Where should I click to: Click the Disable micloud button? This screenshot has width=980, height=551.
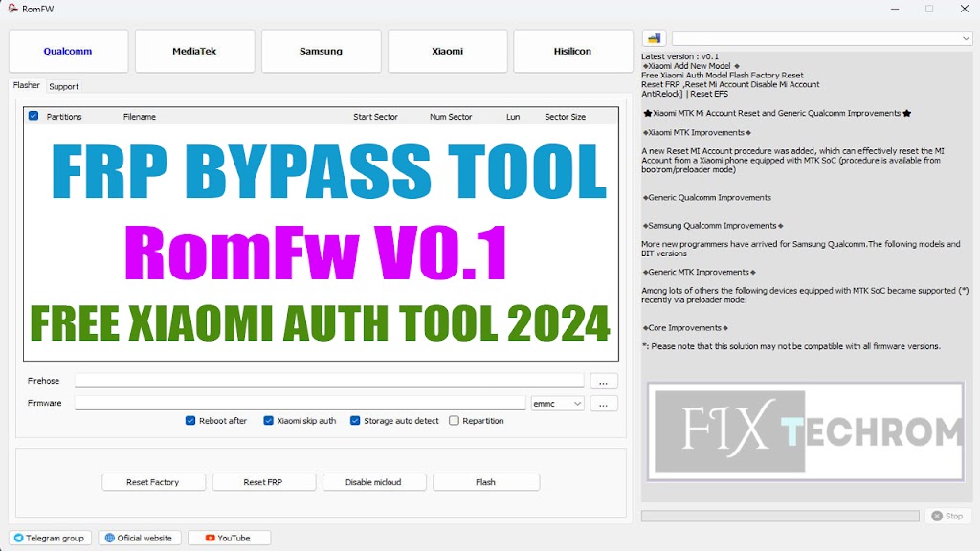374,482
